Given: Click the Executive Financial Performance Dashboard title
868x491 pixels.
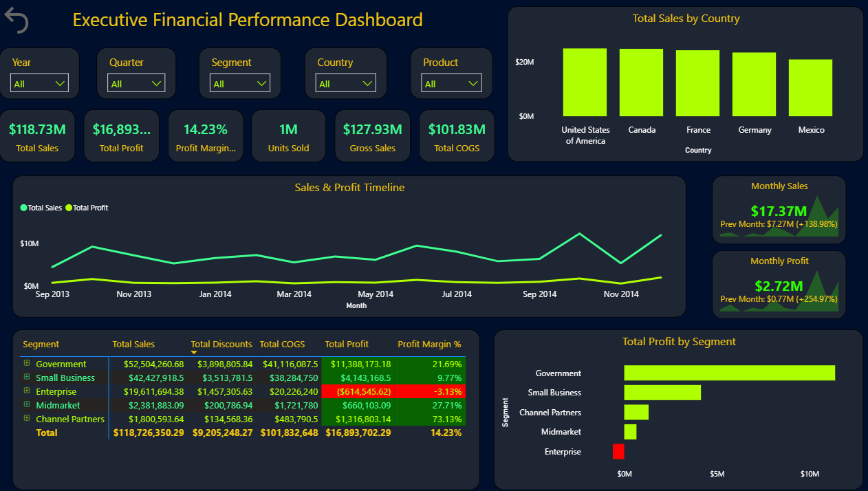Looking at the screenshot, I should 248,19.
